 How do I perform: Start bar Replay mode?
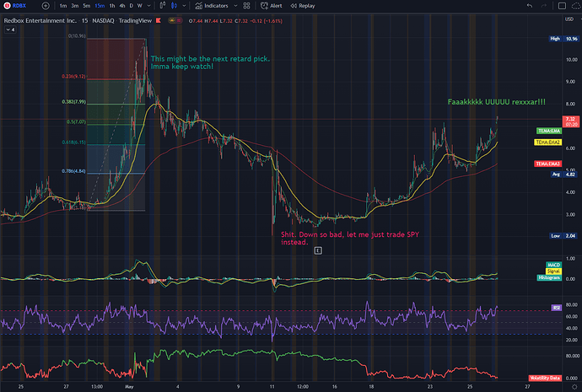[303, 6]
